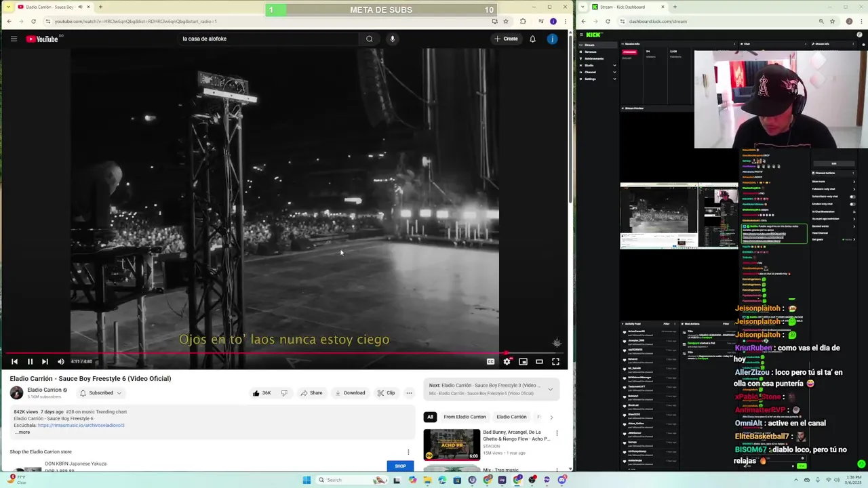The height and width of the screenshot is (488, 868).
Task: Pause the video
Action: pos(30,361)
